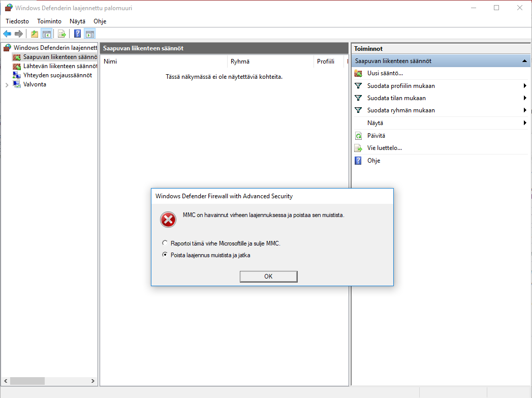Confirm the error dialog with OK
532x398 pixels.
click(x=268, y=277)
